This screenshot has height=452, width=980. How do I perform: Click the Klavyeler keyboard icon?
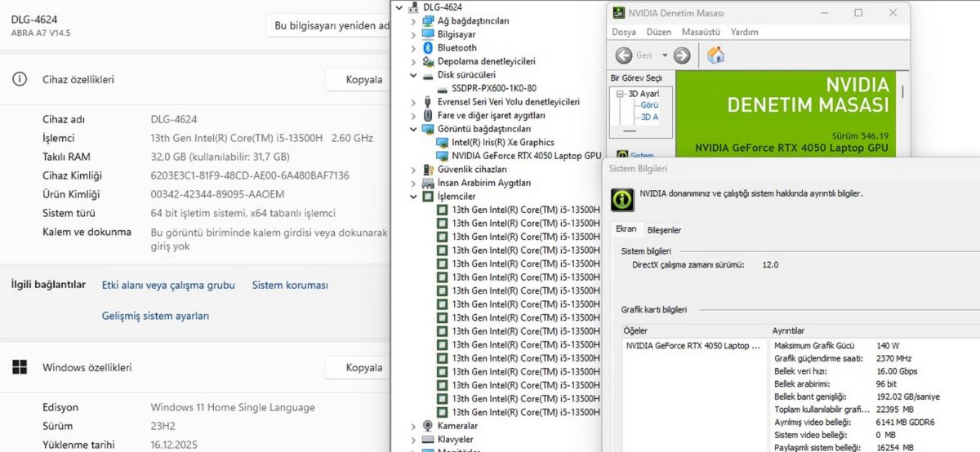[428, 440]
